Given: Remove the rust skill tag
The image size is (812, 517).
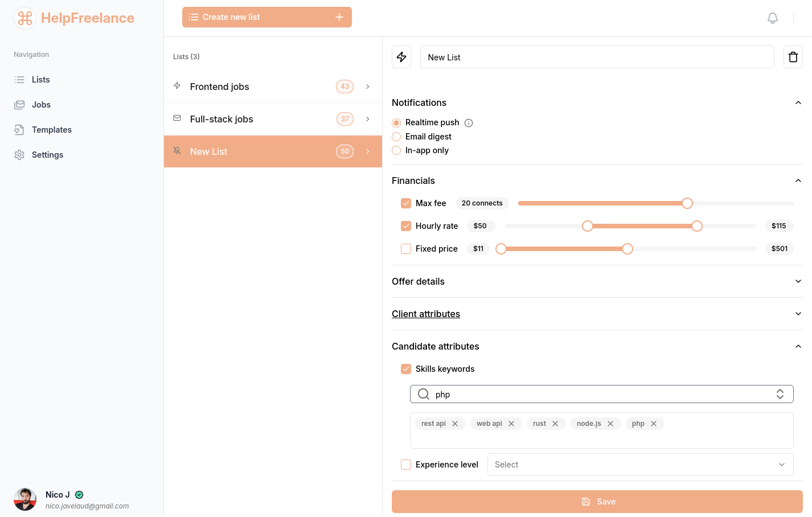Looking at the screenshot, I should pos(555,423).
